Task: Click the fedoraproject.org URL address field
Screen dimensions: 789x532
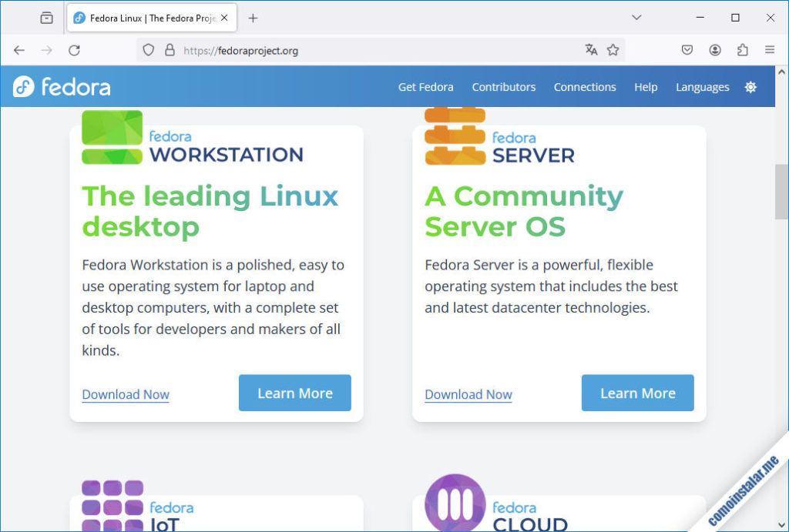Action: tap(370, 51)
